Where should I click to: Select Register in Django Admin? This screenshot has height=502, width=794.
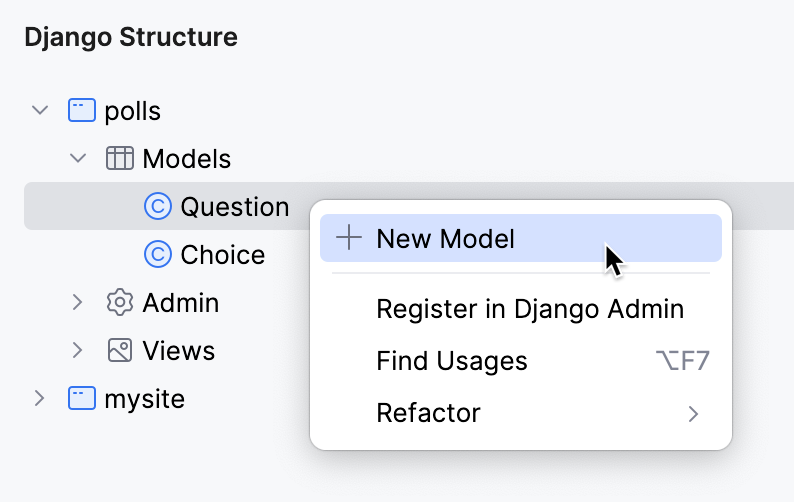tap(530, 309)
